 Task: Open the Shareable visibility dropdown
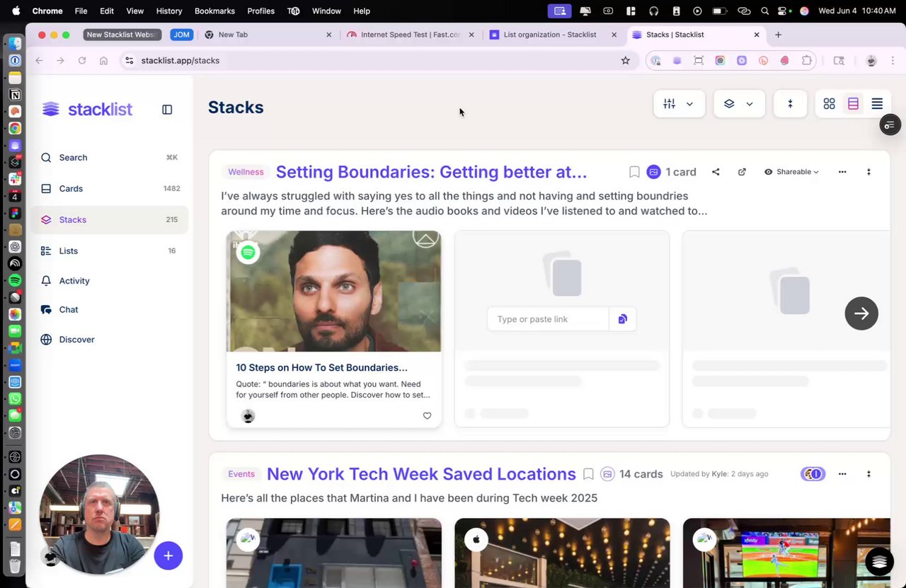coord(791,172)
